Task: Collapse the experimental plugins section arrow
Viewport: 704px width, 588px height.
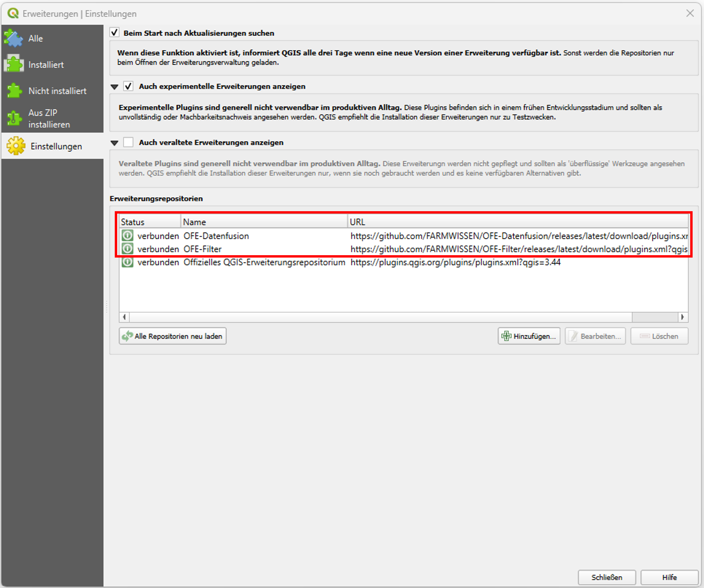Action: 114,87
